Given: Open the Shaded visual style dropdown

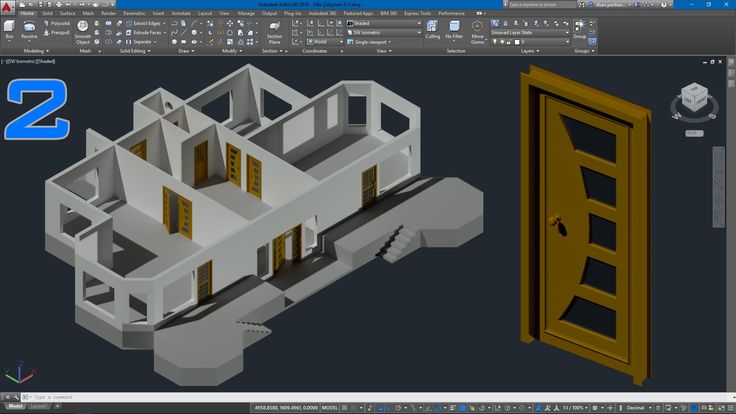Looking at the screenshot, I should point(384,23).
